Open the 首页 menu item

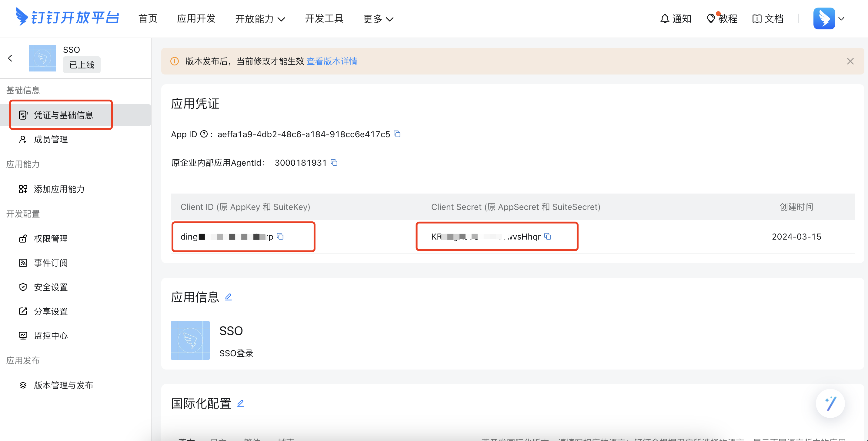(x=148, y=18)
